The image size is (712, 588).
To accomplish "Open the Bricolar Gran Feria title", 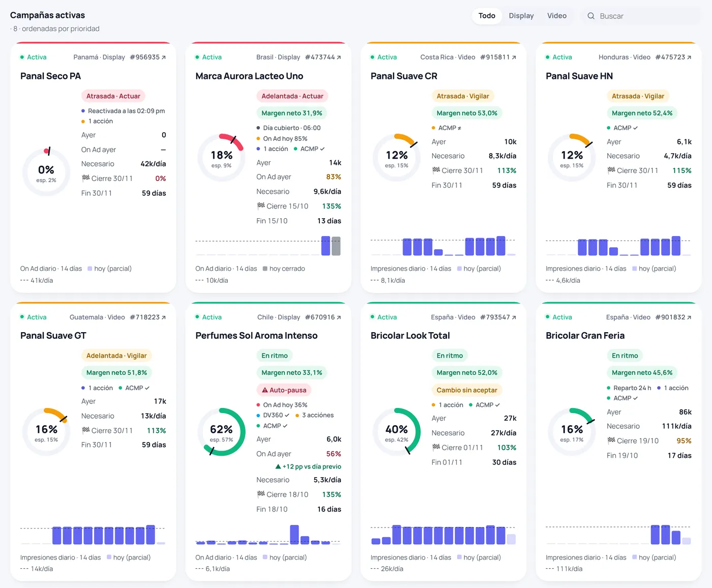I will (x=585, y=336).
